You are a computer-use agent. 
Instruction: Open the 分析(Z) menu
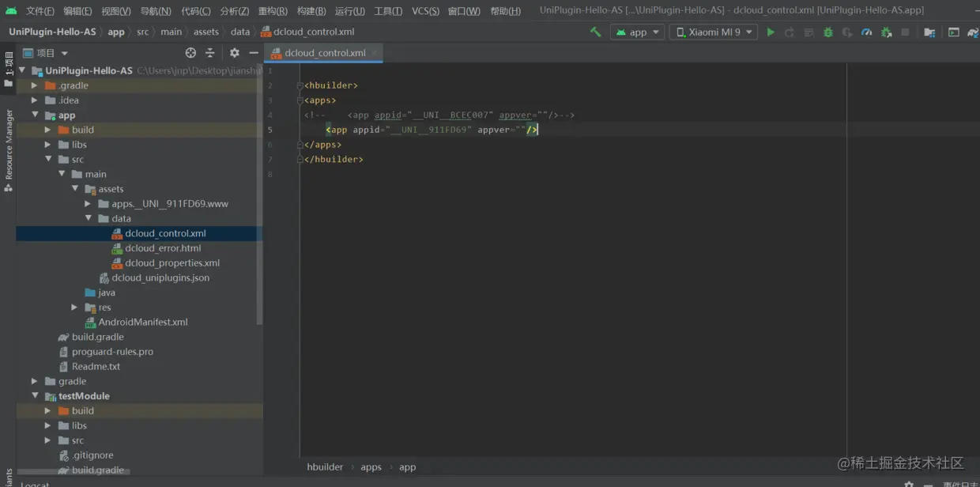tap(235, 11)
